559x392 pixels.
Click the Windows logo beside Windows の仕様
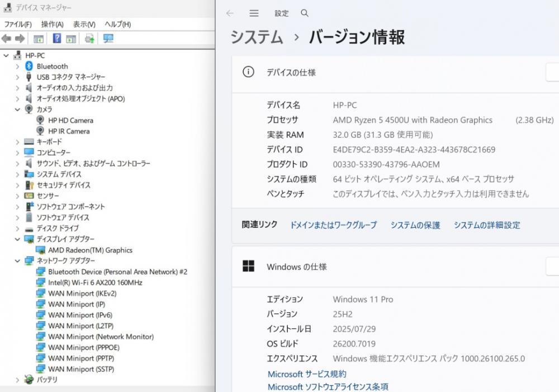(249, 266)
